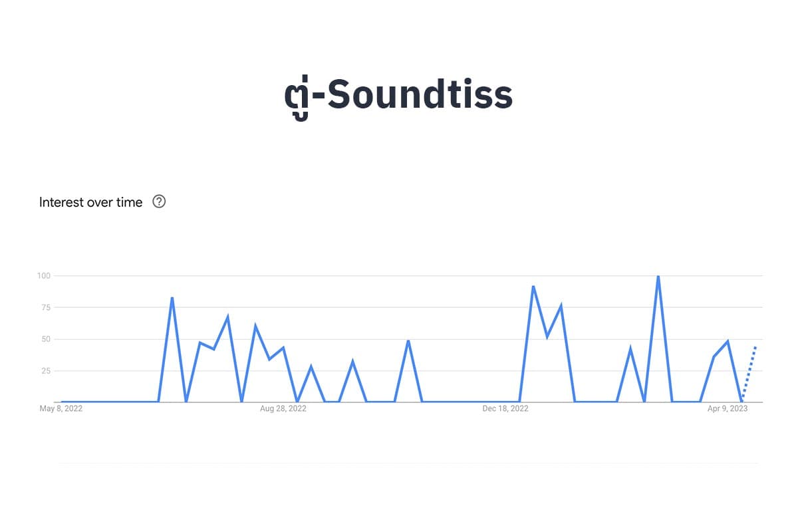Click the peak near 68 before Aug 28
This screenshot has height=532, width=798.
[x=228, y=317]
